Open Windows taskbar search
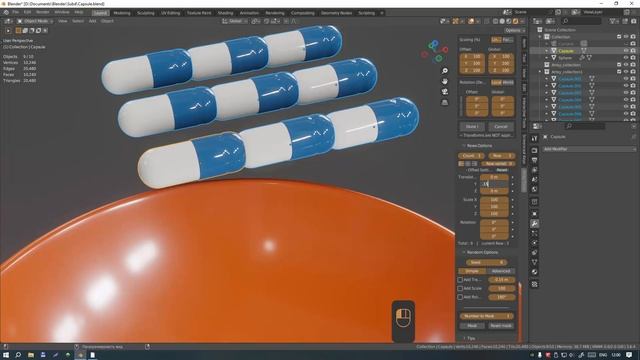The height and width of the screenshot is (360, 640). [x=18, y=355]
